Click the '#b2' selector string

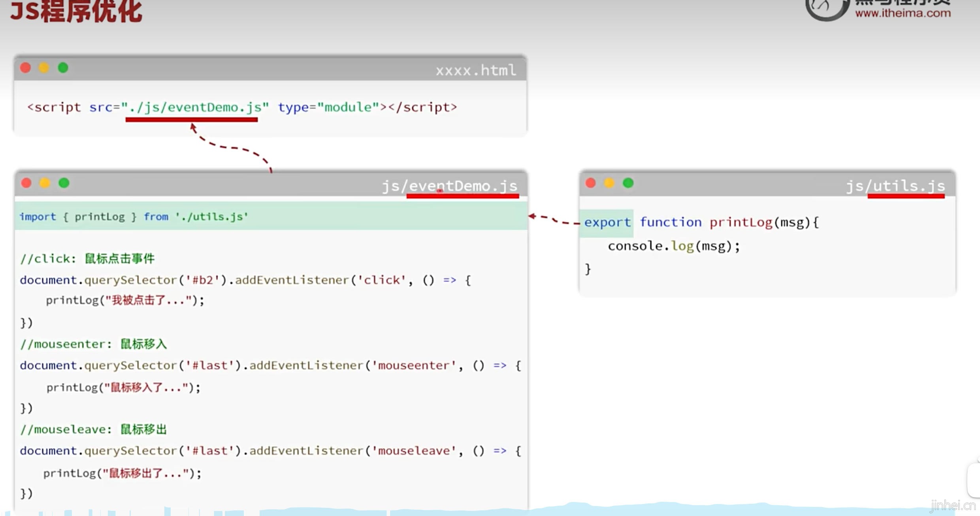[203, 280]
